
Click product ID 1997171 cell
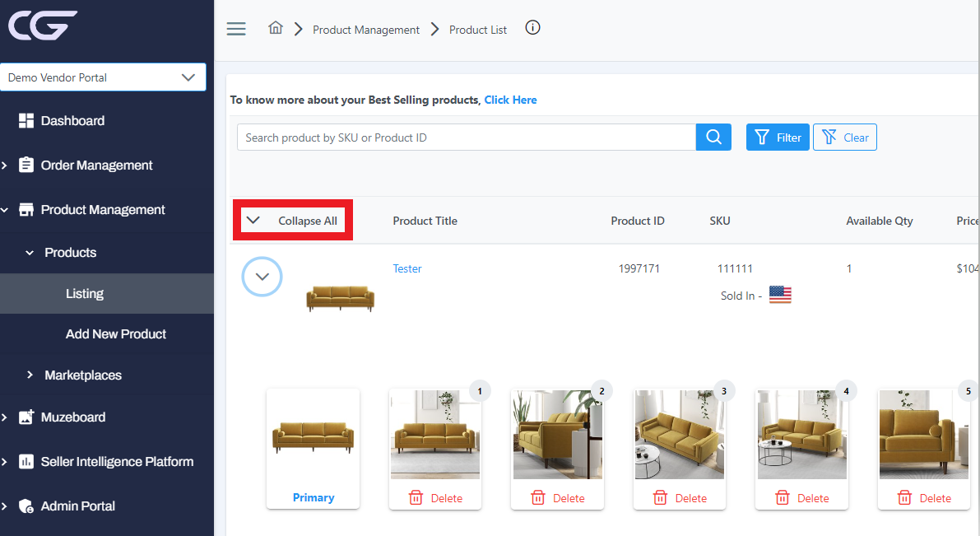[639, 268]
